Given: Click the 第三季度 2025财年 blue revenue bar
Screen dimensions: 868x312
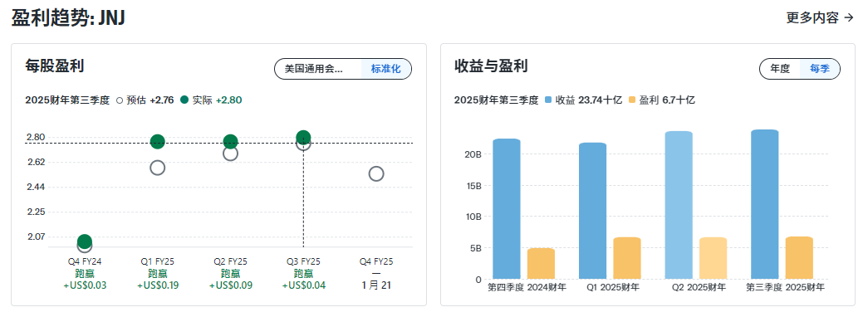Looking at the screenshot, I should pos(765,204).
